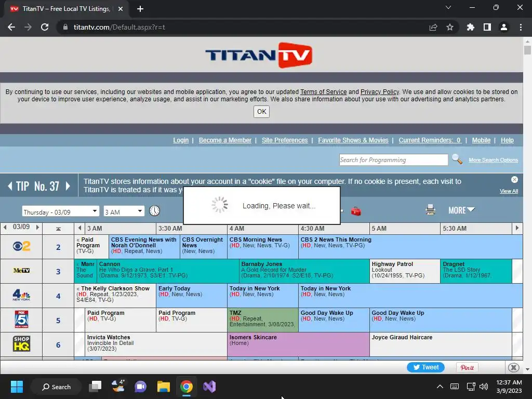This screenshot has width=532, height=399.
Task: Click Search for Programming field
Action: 394,160
